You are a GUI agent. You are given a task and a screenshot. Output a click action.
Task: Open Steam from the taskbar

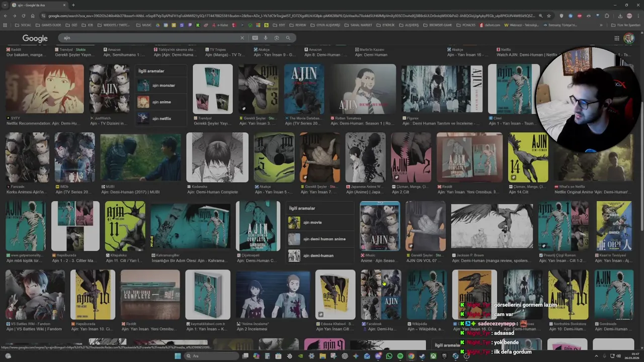click(x=422, y=356)
